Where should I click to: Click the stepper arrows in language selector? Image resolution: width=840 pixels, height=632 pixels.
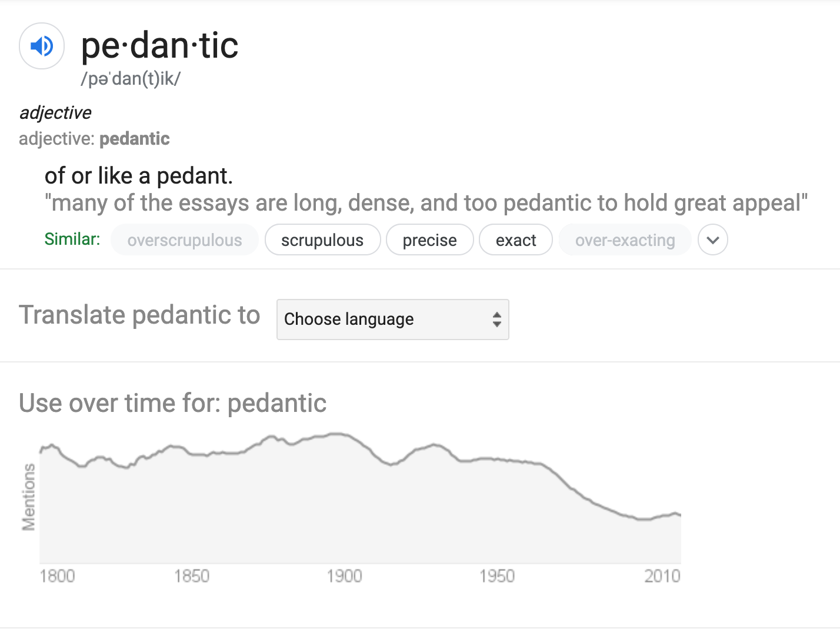point(497,320)
